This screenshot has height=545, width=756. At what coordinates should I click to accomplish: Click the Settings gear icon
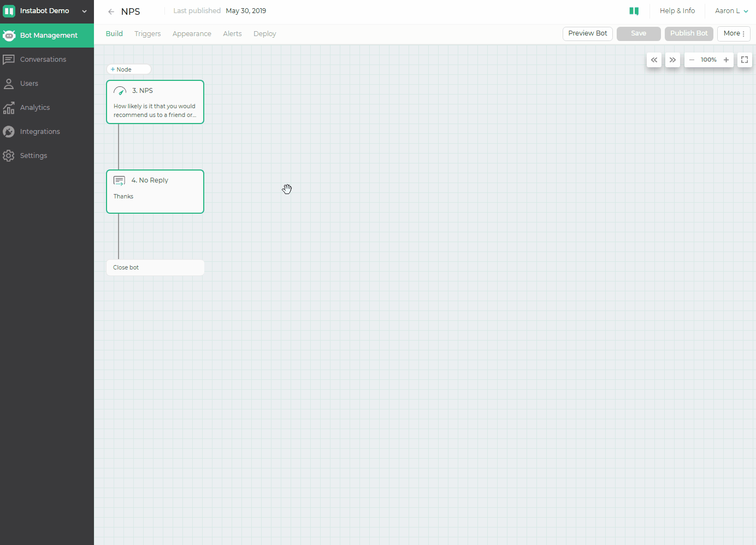9,156
